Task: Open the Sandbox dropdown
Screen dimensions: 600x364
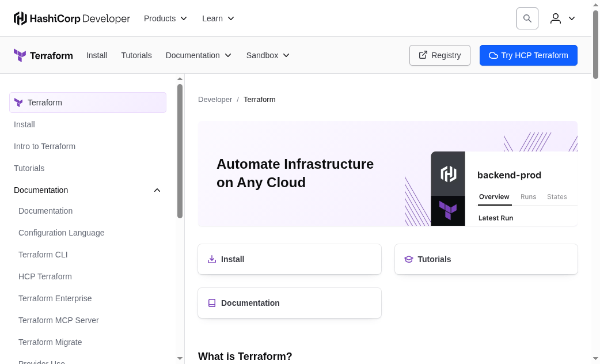Action: pos(268,55)
